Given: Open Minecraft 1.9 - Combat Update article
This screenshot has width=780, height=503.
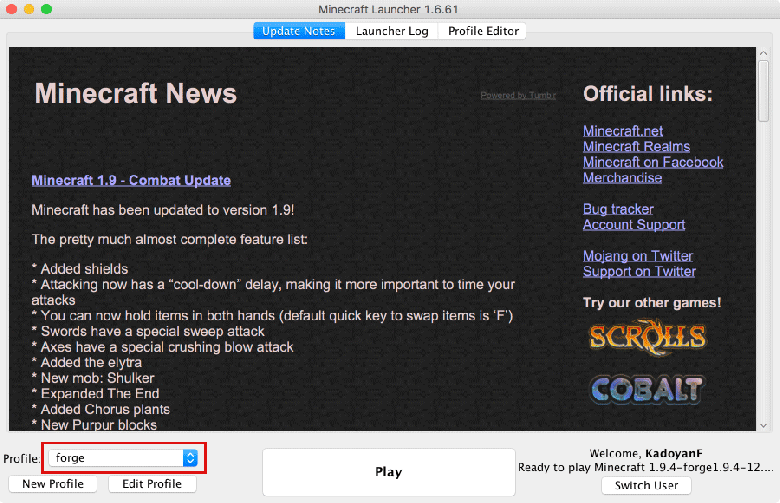Looking at the screenshot, I should (131, 180).
